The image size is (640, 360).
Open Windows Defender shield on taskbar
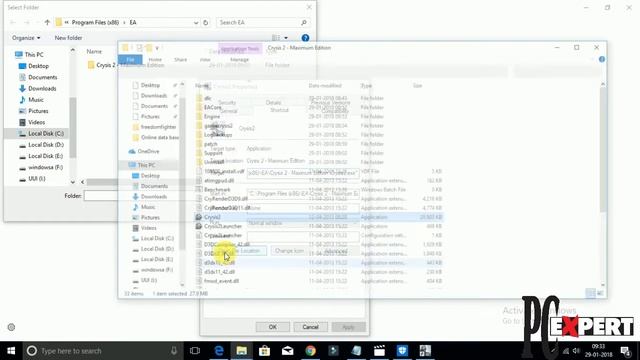[x=402, y=351]
